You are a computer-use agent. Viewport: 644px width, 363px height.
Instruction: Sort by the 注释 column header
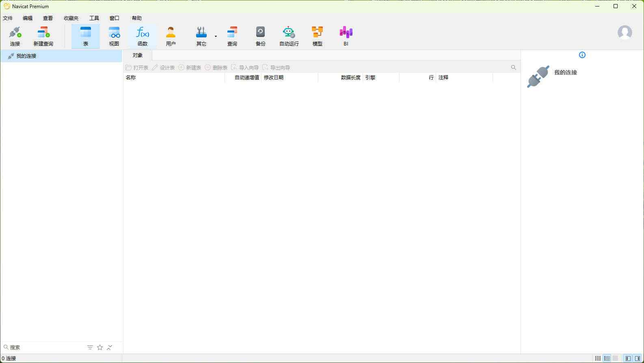[x=464, y=77]
